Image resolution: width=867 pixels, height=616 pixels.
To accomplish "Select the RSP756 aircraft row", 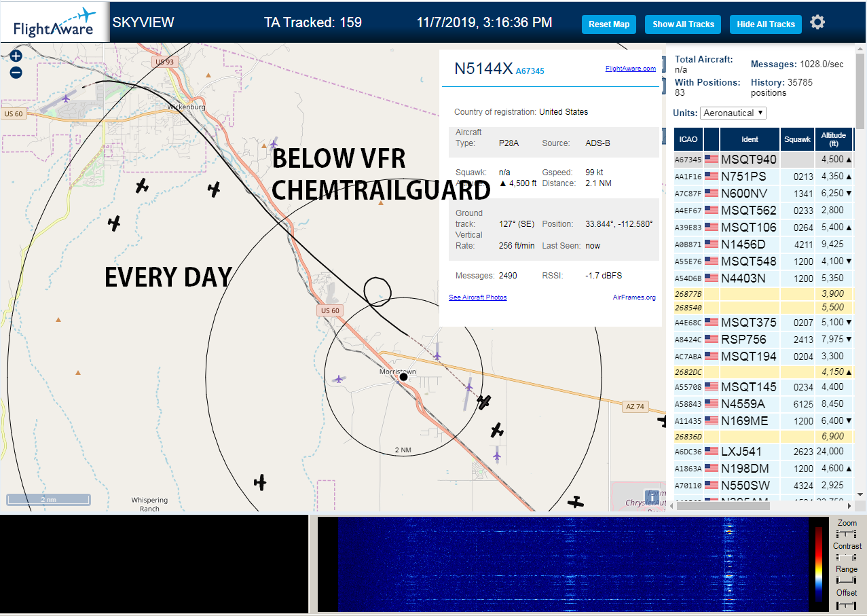I will click(x=763, y=339).
